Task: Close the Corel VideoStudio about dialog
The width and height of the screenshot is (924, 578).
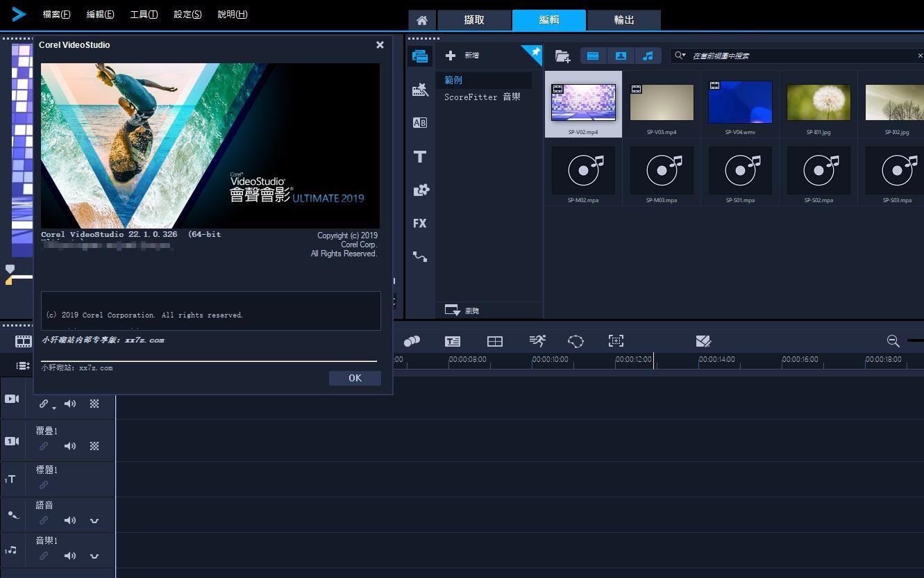Action: pos(380,44)
